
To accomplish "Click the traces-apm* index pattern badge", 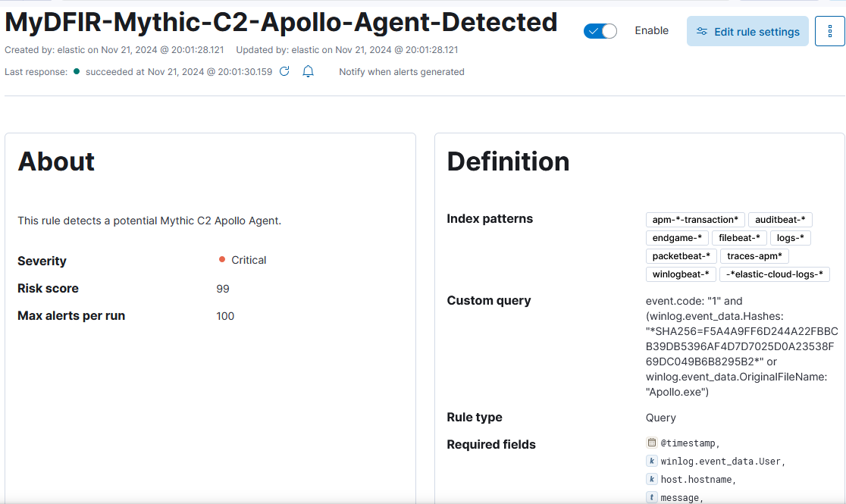I will point(754,255).
